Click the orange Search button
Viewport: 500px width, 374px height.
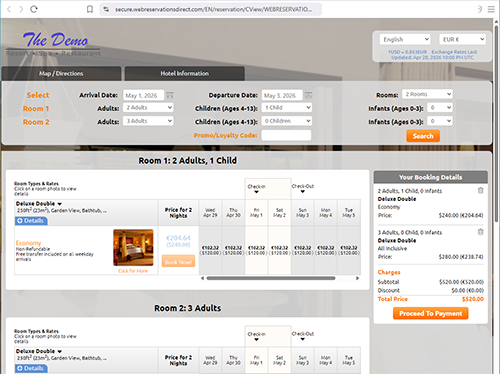tap(423, 136)
